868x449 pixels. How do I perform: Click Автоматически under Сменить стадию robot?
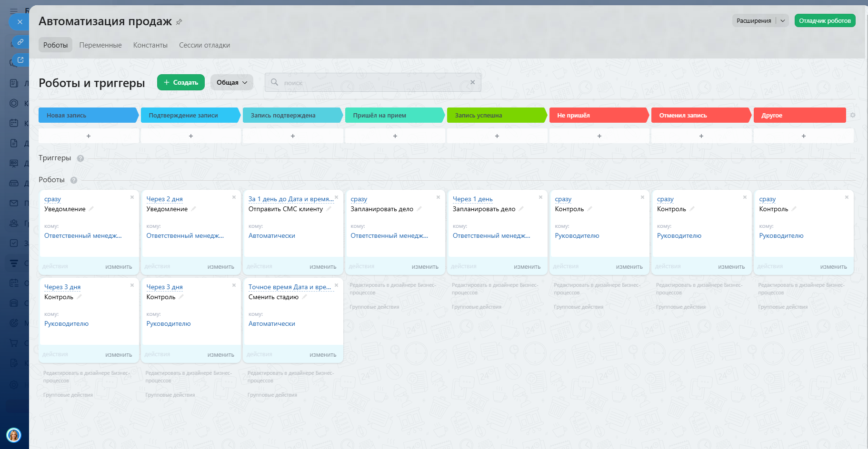[x=272, y=323]
